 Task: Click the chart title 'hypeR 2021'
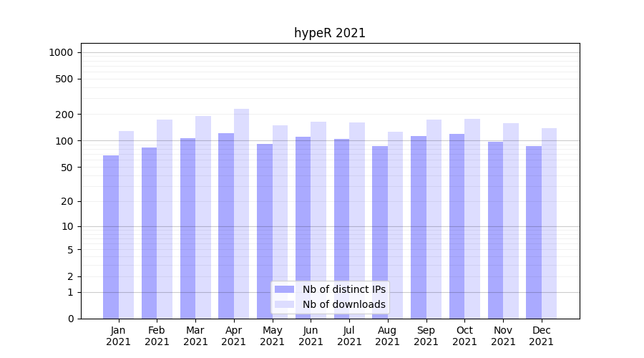coord(330,33)
